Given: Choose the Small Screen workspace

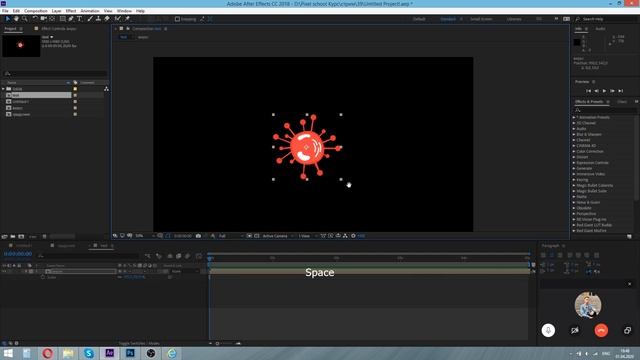Looking at the screenshot, I should 481,19.
